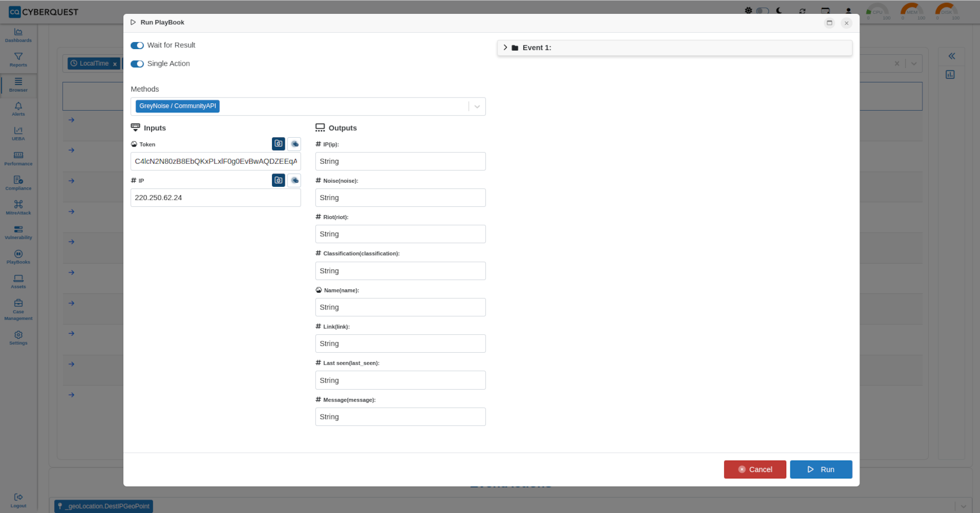The image size is (980, 513).
Task: Open the Reports section
Action: click(18, 60)
